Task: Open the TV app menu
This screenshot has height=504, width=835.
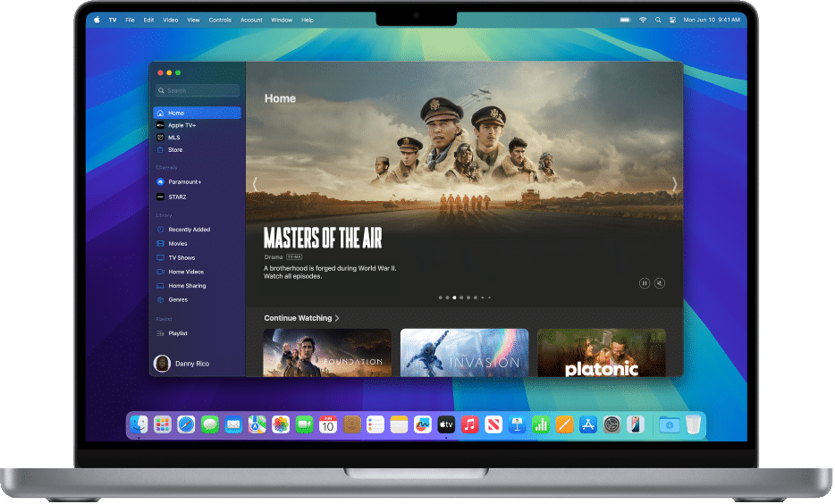Action: [x=113, y=20]
